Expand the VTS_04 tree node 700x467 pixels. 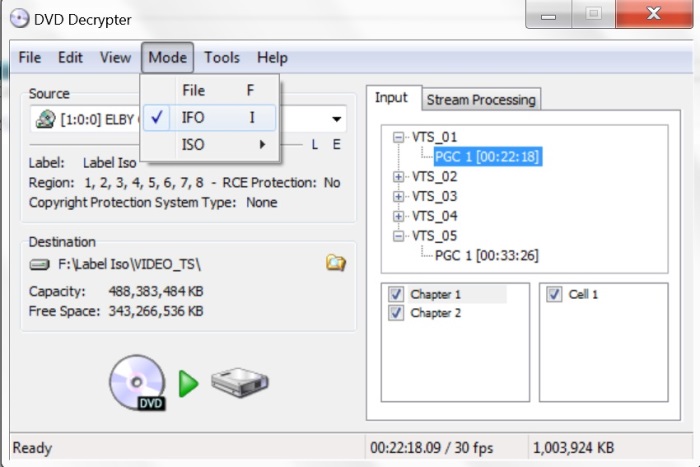pyautogui.click(x=398, y=216)
